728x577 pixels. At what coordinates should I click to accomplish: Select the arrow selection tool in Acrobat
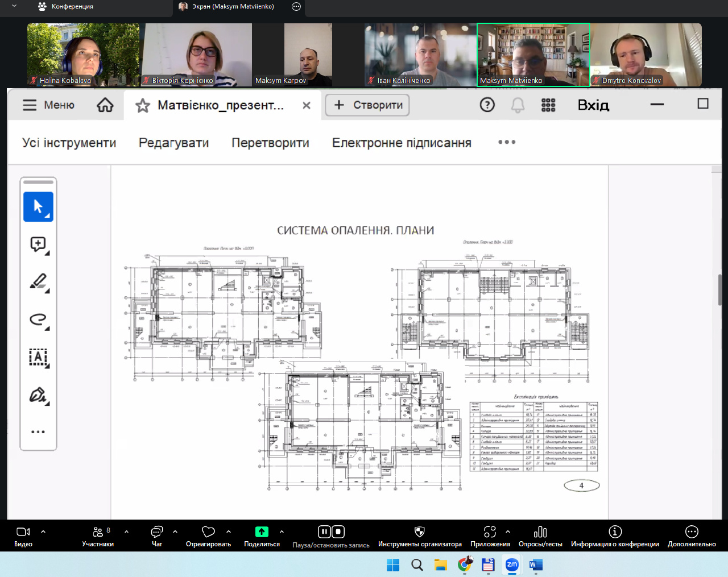(38, 206)
